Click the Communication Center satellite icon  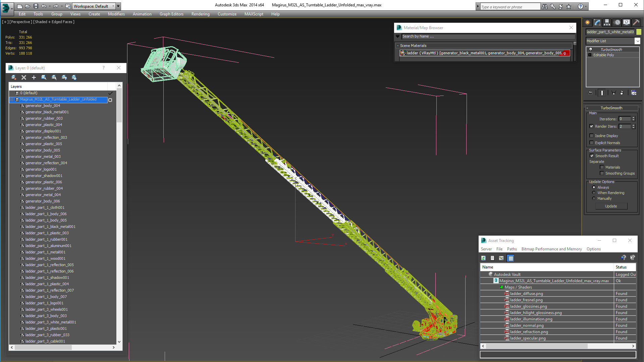561,6
